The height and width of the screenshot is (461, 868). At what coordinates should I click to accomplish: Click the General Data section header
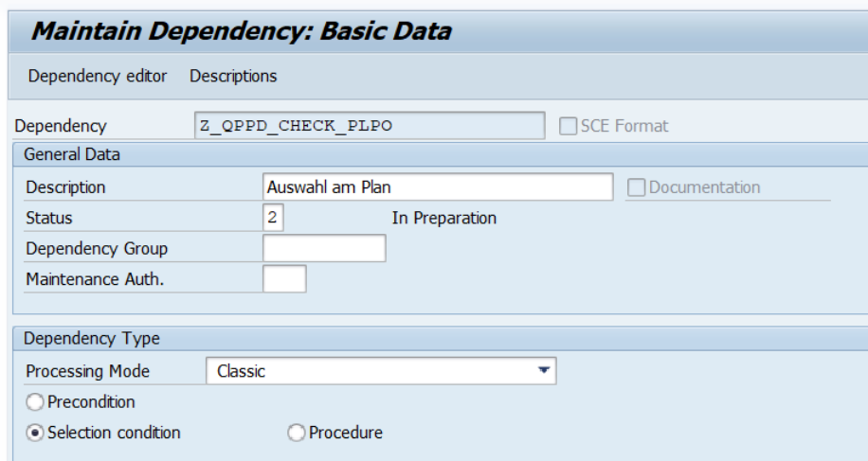[x=66, y=154]
